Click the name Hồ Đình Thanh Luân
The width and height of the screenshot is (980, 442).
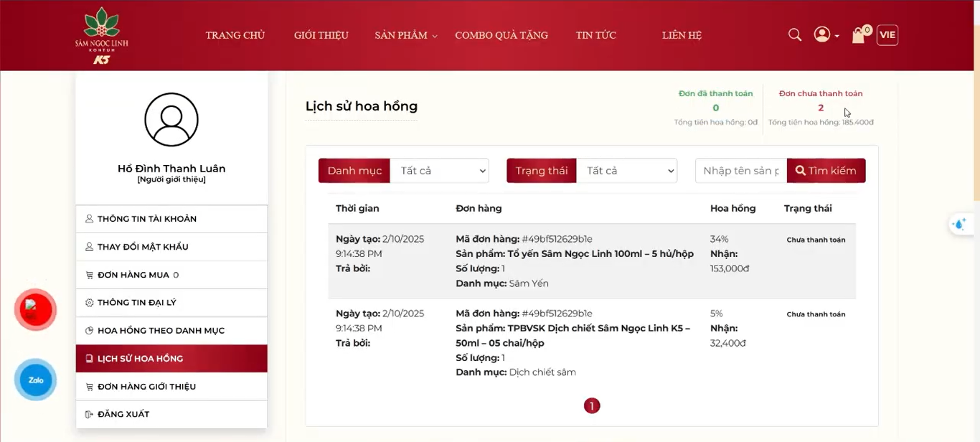pos(171,169)
